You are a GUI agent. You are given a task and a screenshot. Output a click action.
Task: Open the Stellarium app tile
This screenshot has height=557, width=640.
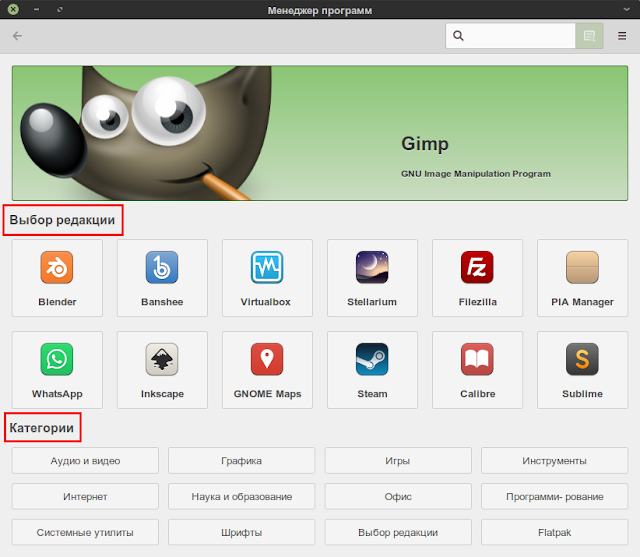click(372, 278)
